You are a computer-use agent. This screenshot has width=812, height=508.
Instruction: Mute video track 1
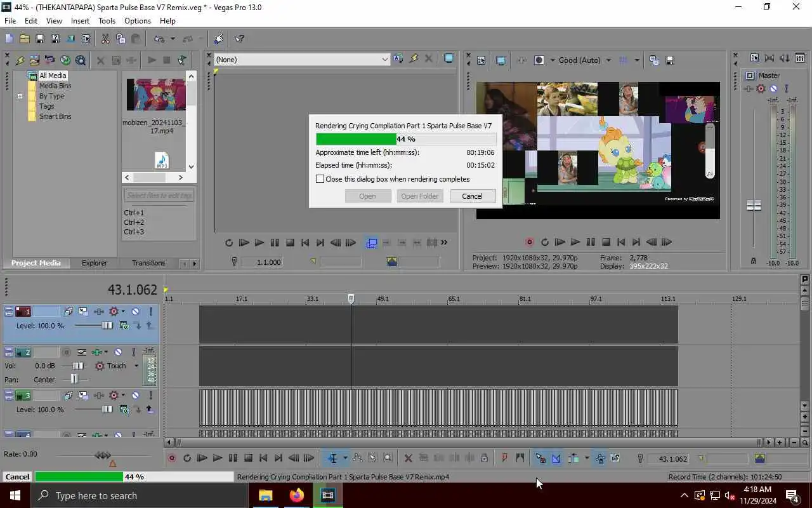[135, 312]
